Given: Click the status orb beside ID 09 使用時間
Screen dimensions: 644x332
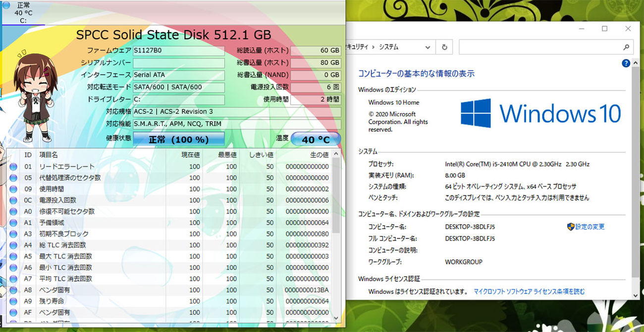Looking at the screenshot, I should [x=13, y=189].
